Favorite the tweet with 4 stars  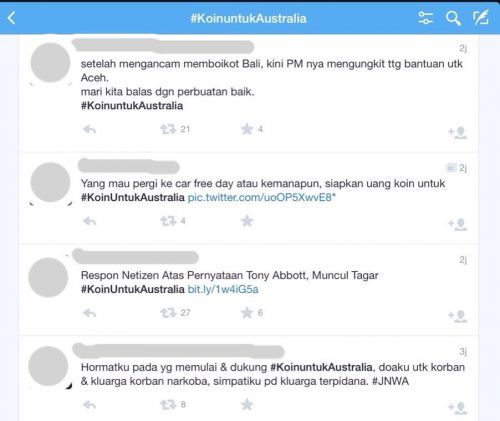pyautogui.click(x=247, y=129)
